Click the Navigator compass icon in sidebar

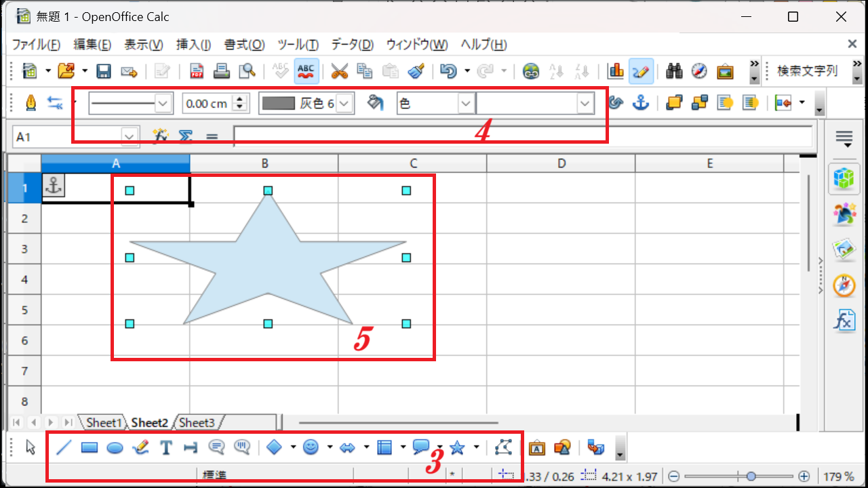(x=844, y=285)
